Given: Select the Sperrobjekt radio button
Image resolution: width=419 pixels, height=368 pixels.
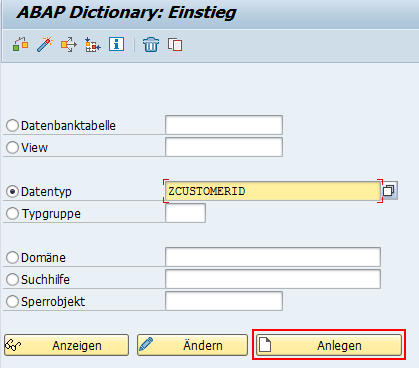Looking at the screenshot, I should (x=12, y=302).
